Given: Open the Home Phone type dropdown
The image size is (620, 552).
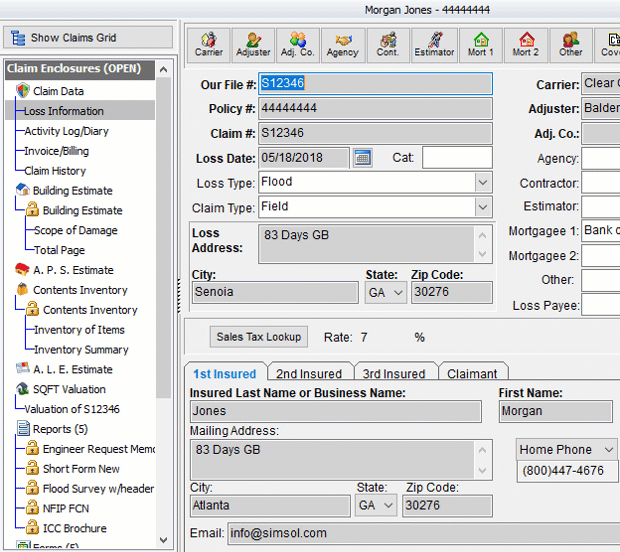Looking at the screenshot, I should point(608,450).
